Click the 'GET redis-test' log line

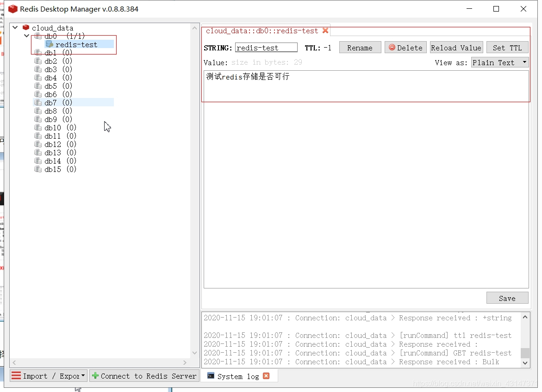coord(357,353)
